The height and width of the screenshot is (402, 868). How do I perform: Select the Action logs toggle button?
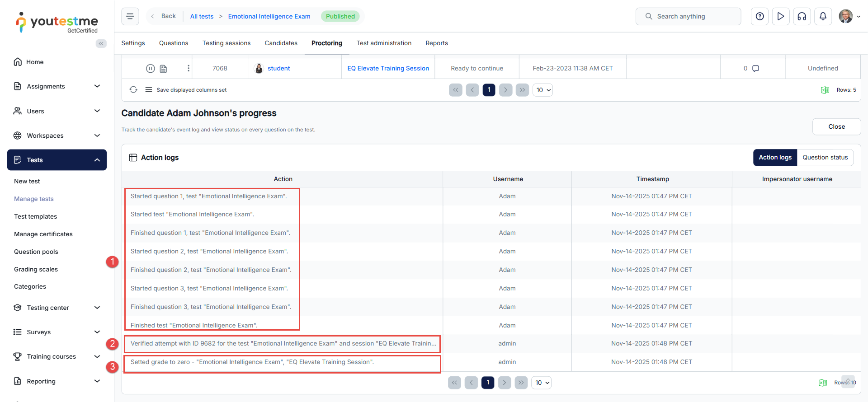[x=775, y=158]
